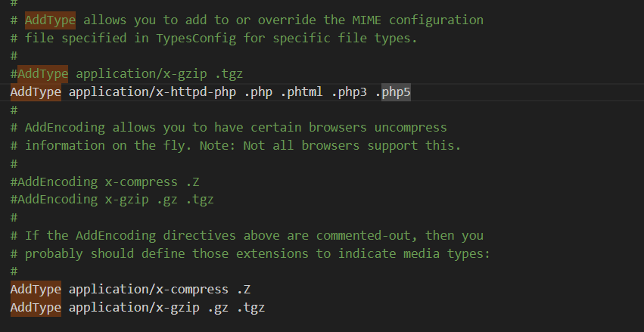Click the word TypesConfig in the comment
The image size is (644, 332).
click(196, 38)
